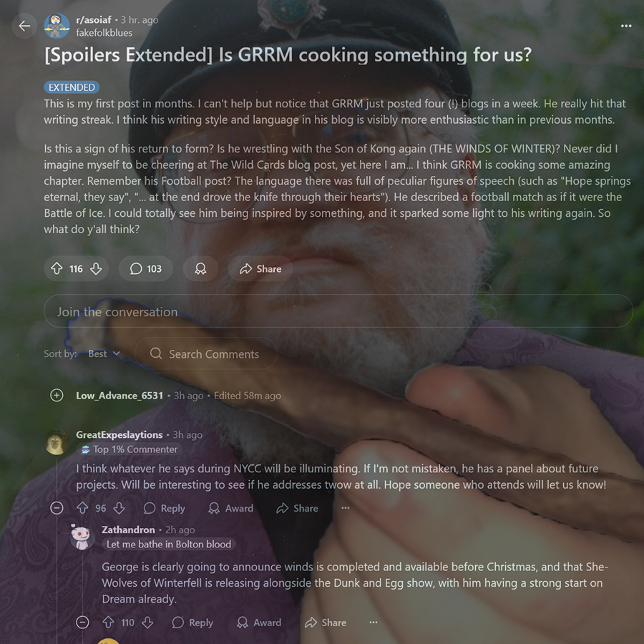Focus the Search Comments box
Image resolution: width=644 pixels, height=644 pixels.
[x=205, y=353]
